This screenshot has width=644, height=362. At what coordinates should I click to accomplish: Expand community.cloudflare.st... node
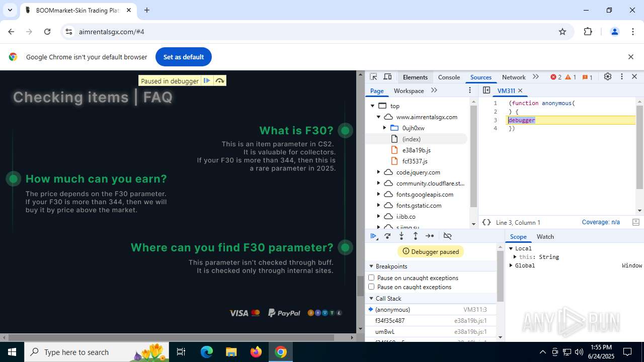(x=379, y=184)
